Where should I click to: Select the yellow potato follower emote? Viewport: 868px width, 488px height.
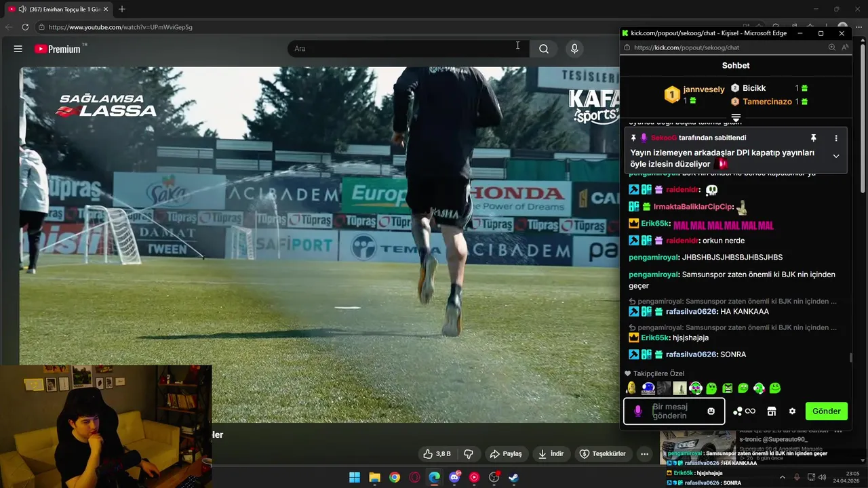[x=631, y=388]
